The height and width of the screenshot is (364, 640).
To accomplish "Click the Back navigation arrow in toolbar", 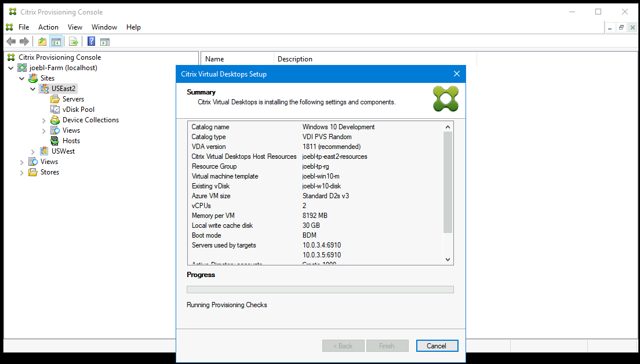I will click(10, 41).
